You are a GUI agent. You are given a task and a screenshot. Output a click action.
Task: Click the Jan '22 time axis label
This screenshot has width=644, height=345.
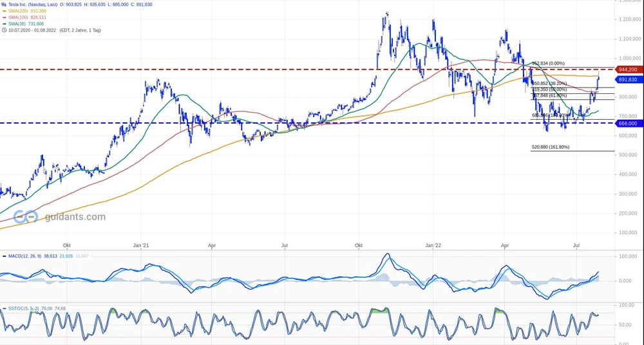[x=433, y=245]
